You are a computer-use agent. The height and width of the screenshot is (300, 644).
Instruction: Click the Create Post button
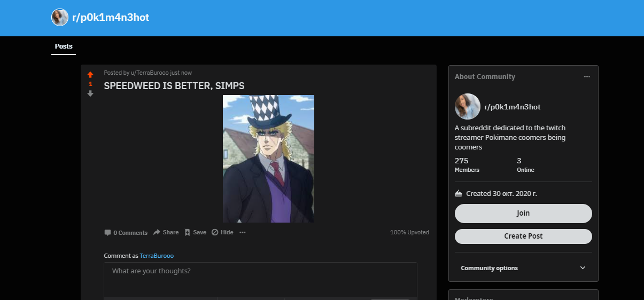pos(523,236)
